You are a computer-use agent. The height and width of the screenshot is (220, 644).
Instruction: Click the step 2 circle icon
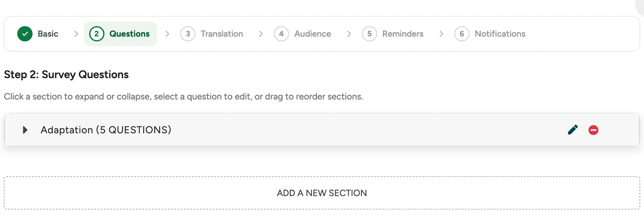point(97,34)
